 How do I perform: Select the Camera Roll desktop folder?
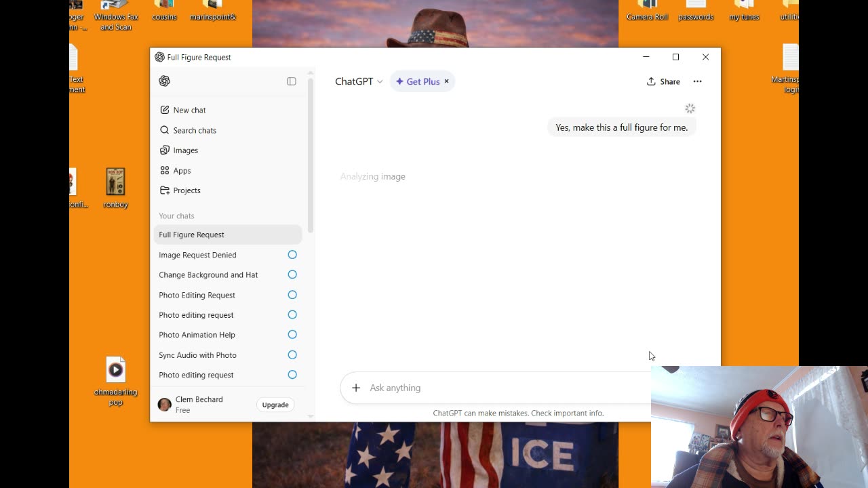point(647,11)
